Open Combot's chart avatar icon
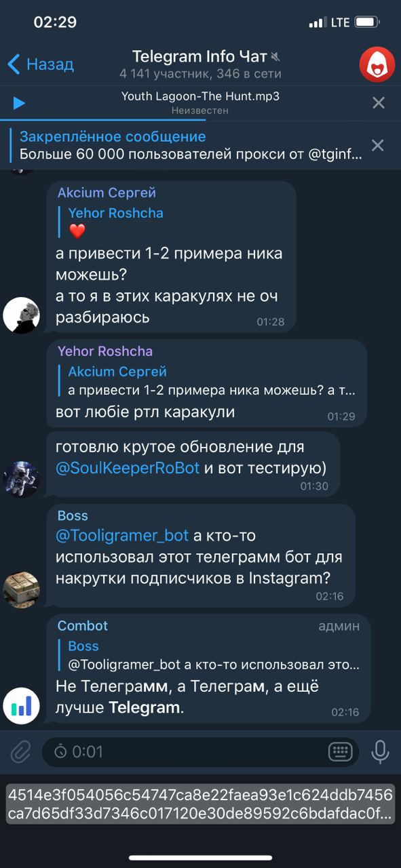 tap(21, 706)
